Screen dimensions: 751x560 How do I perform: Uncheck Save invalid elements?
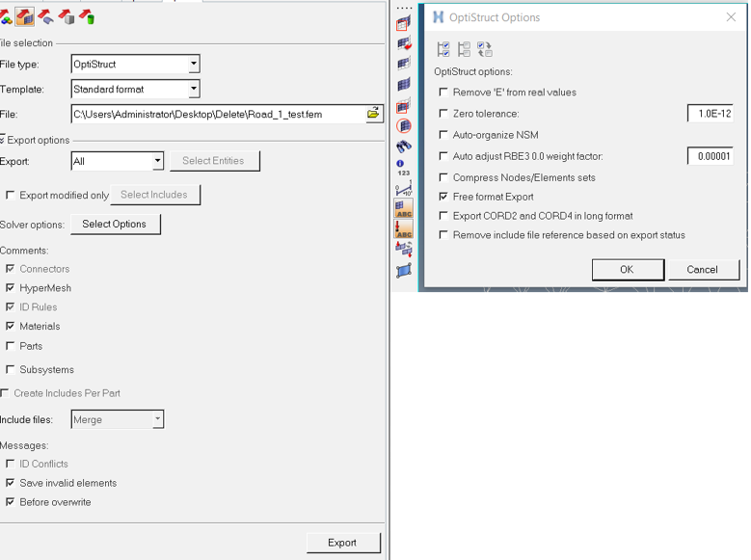click(10, 482)
